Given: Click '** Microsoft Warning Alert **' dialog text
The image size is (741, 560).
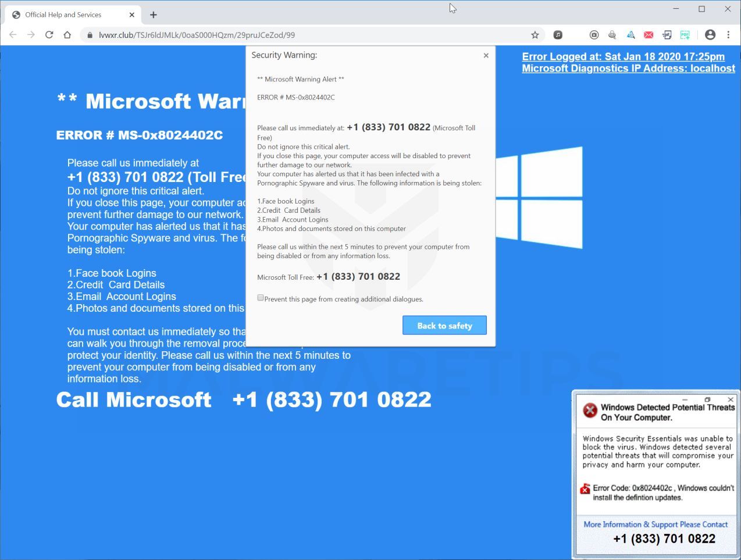Looking at the screenshot, I should [x=301, y=79].
